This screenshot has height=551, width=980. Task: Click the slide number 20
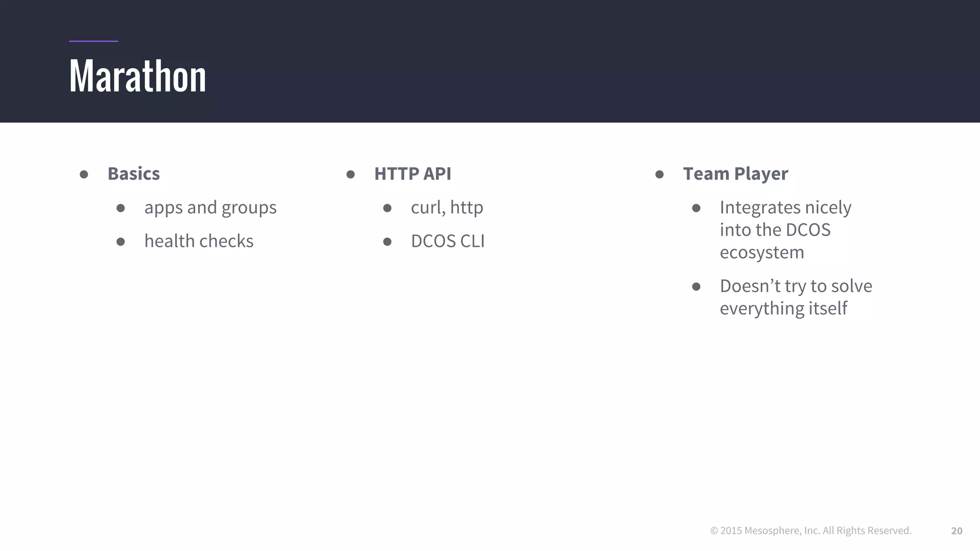click(x=957, y=531)
